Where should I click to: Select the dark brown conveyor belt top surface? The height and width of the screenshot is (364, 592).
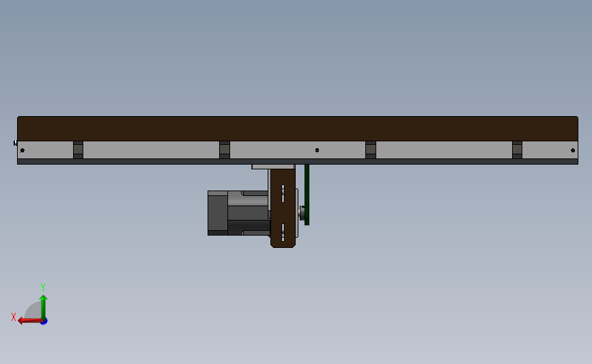pyautogui.click(x=298, y=129)
